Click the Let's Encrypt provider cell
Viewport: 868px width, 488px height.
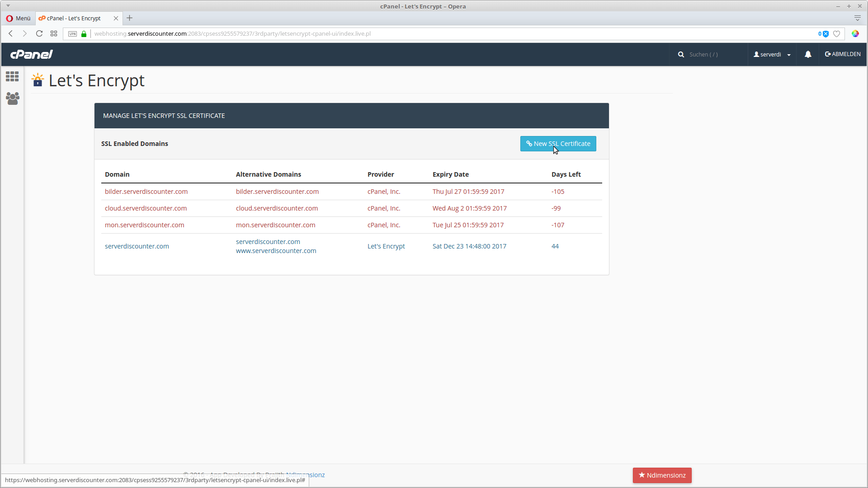pos(386,246)
